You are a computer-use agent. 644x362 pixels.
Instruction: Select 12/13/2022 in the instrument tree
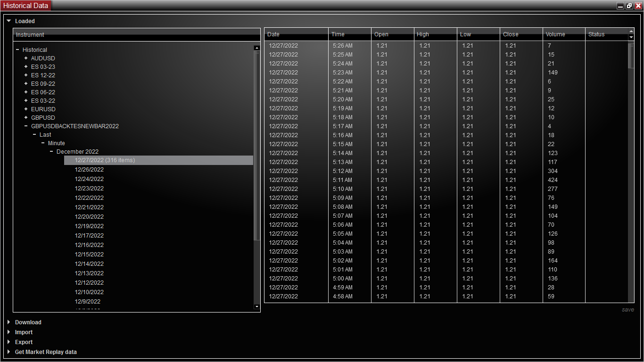tap(89, 273)
